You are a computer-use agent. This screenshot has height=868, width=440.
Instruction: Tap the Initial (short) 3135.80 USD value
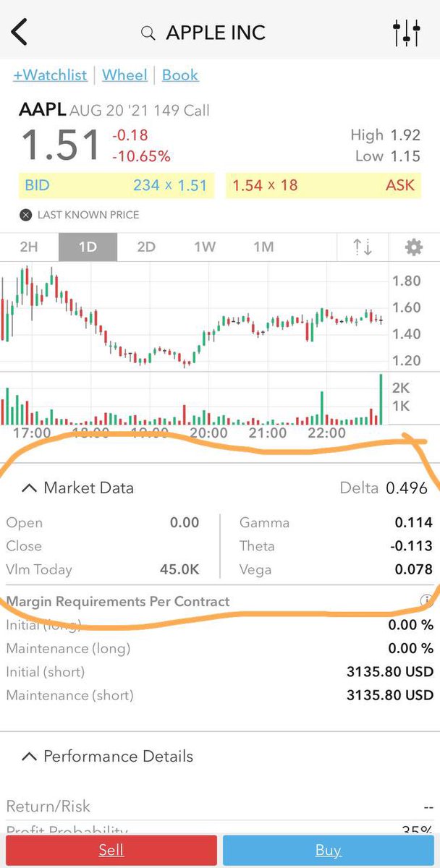pyautogui.click(x=390, y=672)
